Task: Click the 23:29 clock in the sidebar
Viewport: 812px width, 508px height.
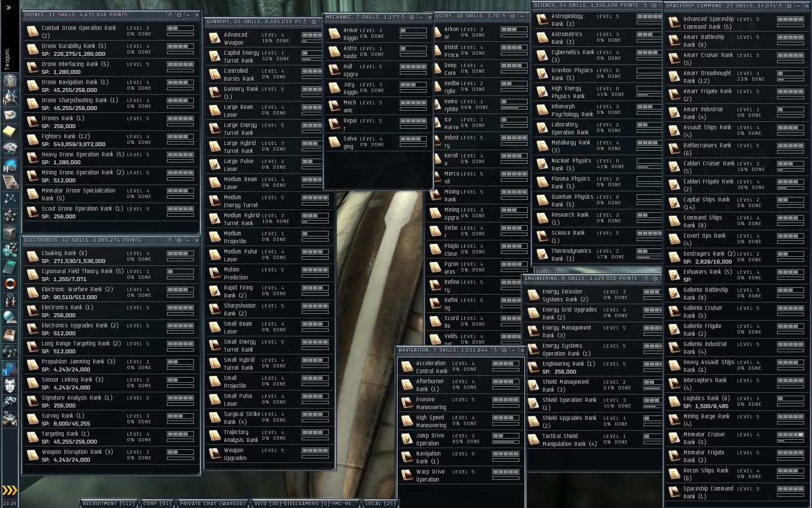Action: point(10,503)
